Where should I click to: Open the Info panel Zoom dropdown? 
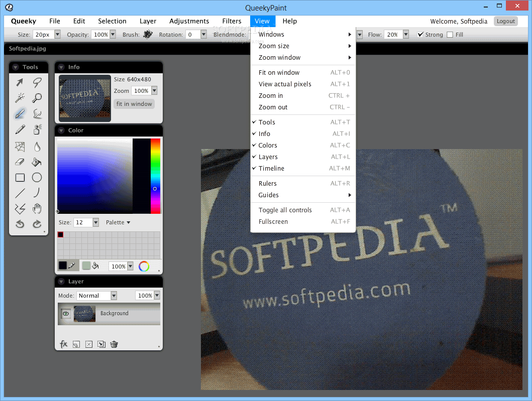pos(154,90)
